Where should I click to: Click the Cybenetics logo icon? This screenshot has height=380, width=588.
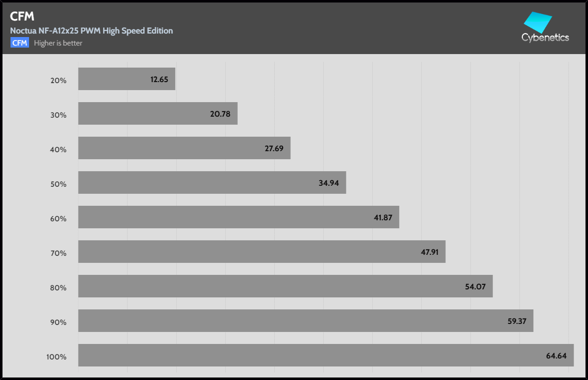(537, 22)
